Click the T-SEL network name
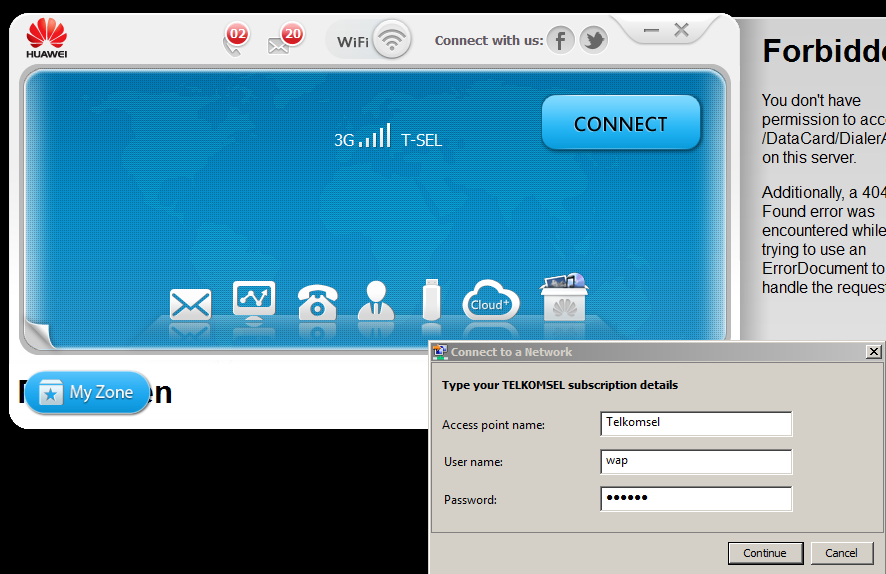Screen dimensions: 886x574 point(422,140)
